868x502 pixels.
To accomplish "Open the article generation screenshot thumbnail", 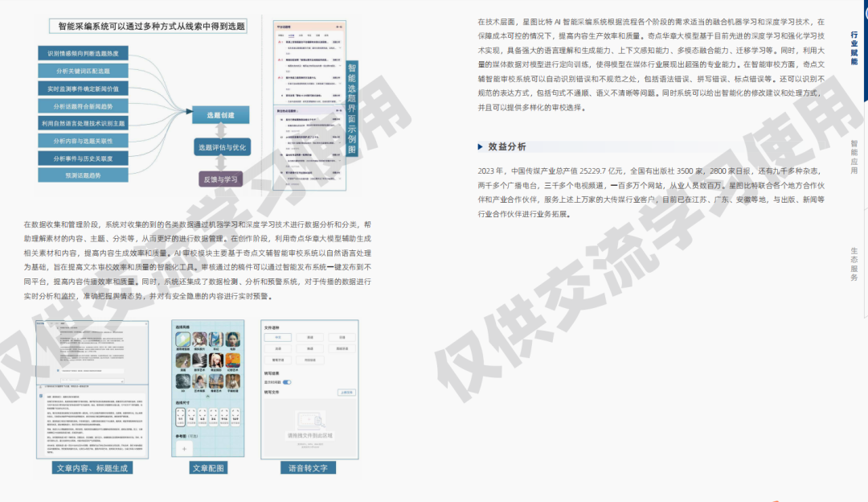I will click(92, 389).
